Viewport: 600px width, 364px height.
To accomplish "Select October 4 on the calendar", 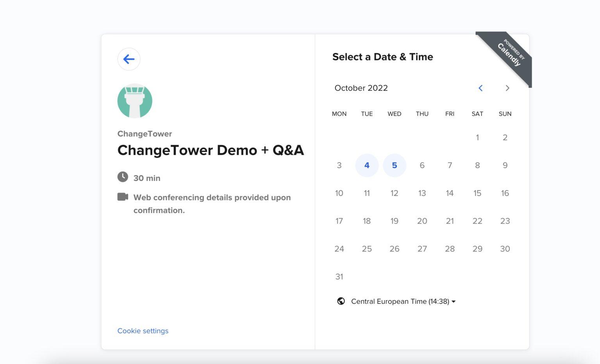I will tap(367, 165).
